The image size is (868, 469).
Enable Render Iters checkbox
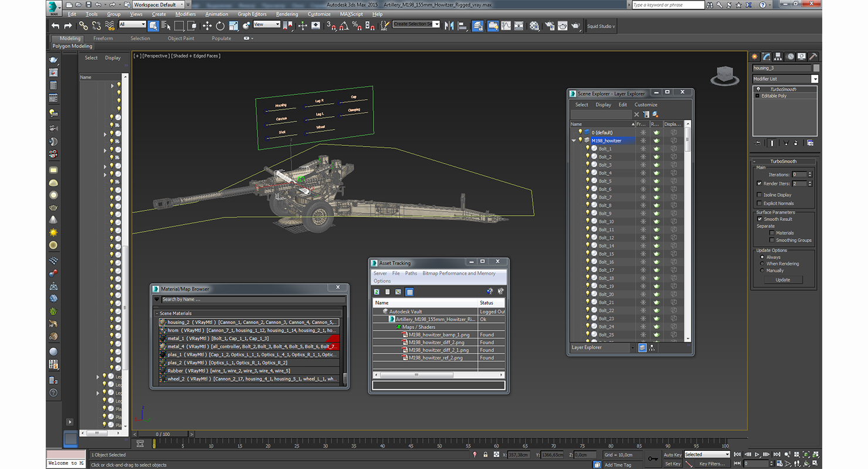coord(759,183)
